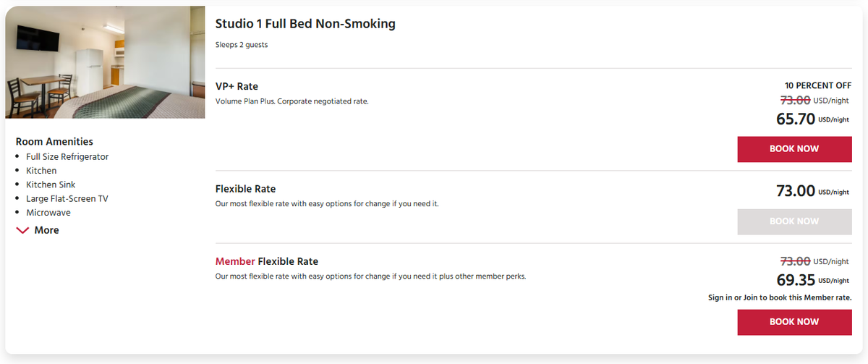The image size is (868, 364).
Task: Click the Sleeps 2 guests text
Action: [242, 45]
